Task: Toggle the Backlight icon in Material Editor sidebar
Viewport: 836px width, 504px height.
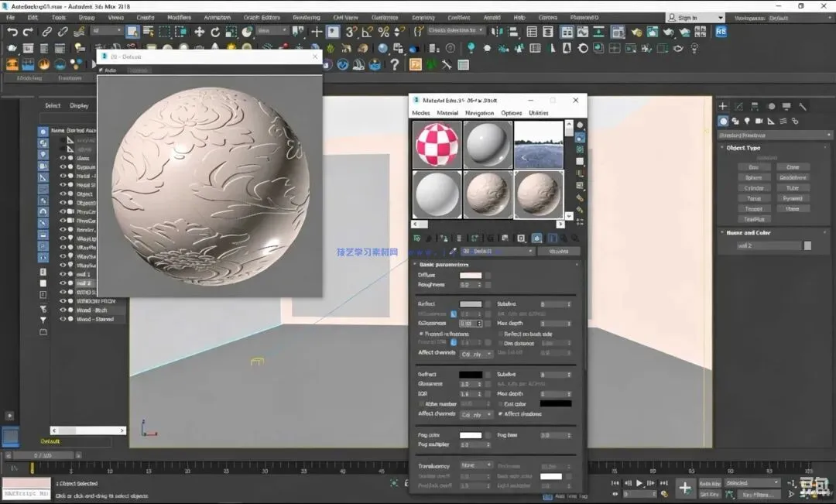Action: pos(580,138)
